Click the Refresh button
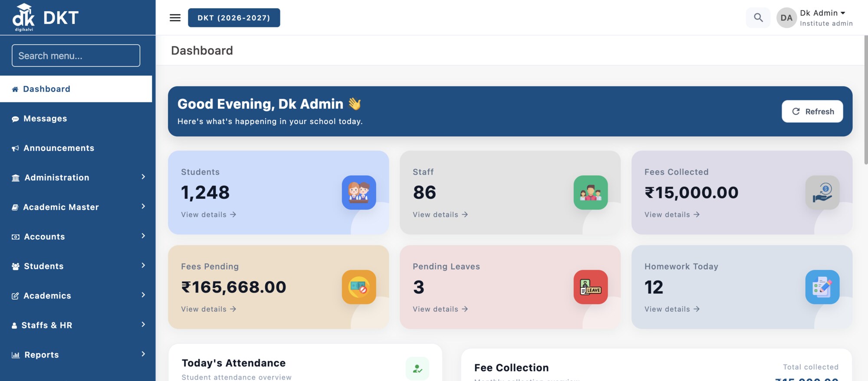 tap(812, 112)
